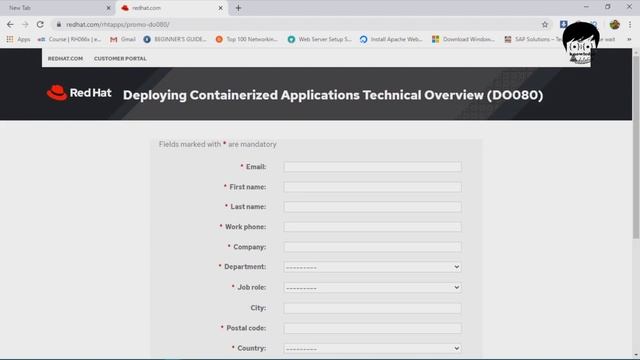Click the address bar URL
The height and width of the screenshot is (360, 640).
pyautogui.click(x=118, y=24)
